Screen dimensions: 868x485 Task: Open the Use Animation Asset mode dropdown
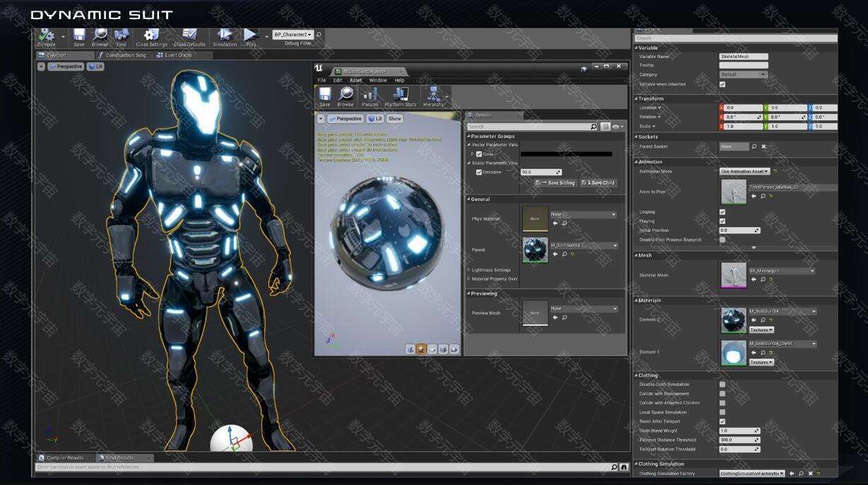coord(744,171)
